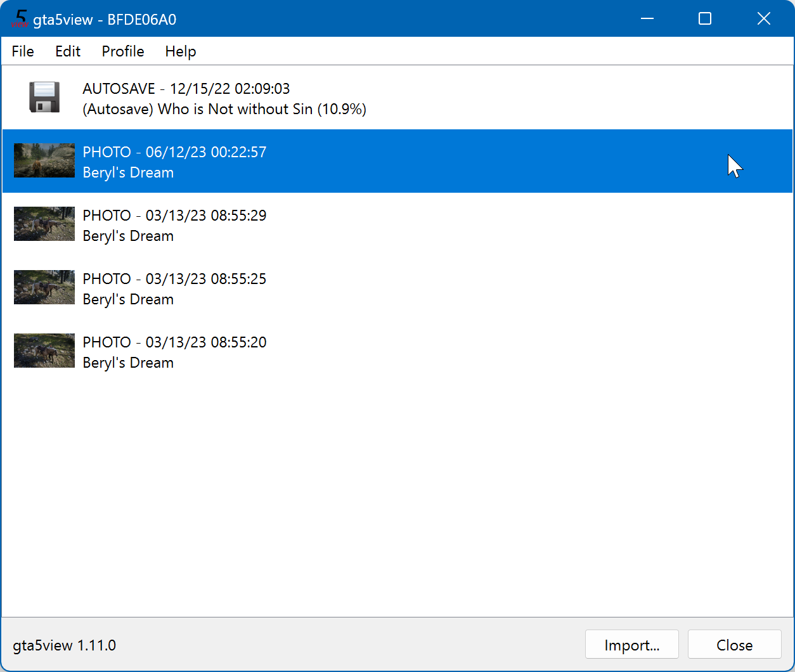Click text 'PHOTO - 03/13/23 08:55:29'

tap(174, 216)
